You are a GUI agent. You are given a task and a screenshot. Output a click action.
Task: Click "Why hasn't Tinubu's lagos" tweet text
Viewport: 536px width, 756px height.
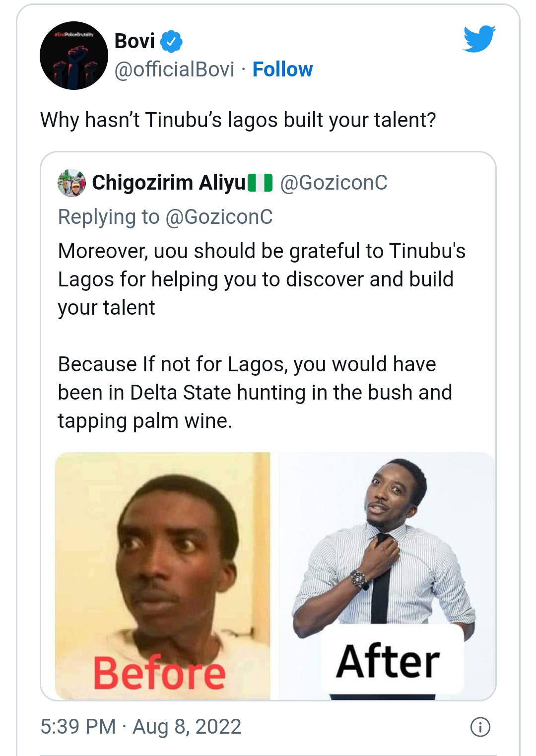pos(238,120)
